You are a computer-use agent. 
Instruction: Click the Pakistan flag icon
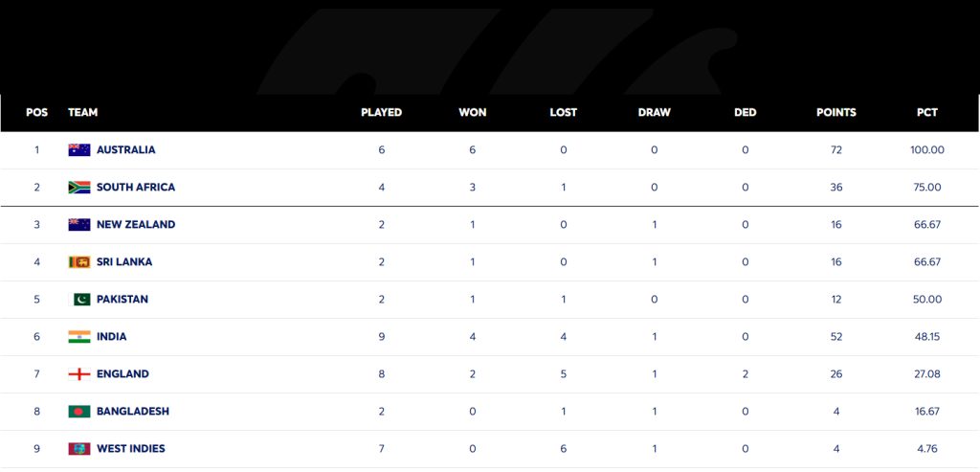tap(82, 300)
